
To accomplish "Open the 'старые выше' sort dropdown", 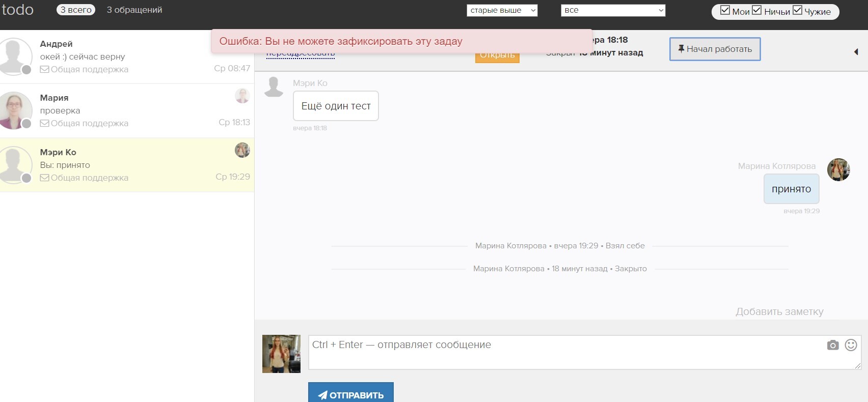I will pos(502,10).
